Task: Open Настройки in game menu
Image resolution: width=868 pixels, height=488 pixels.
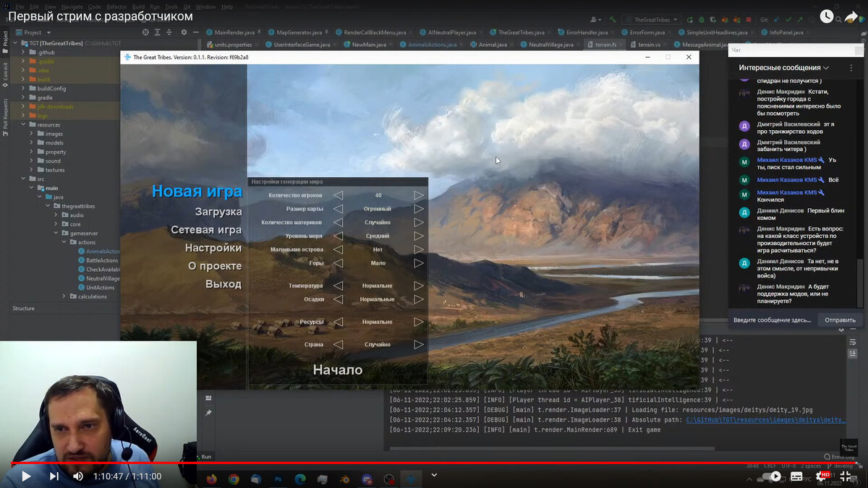Action: 213,248
